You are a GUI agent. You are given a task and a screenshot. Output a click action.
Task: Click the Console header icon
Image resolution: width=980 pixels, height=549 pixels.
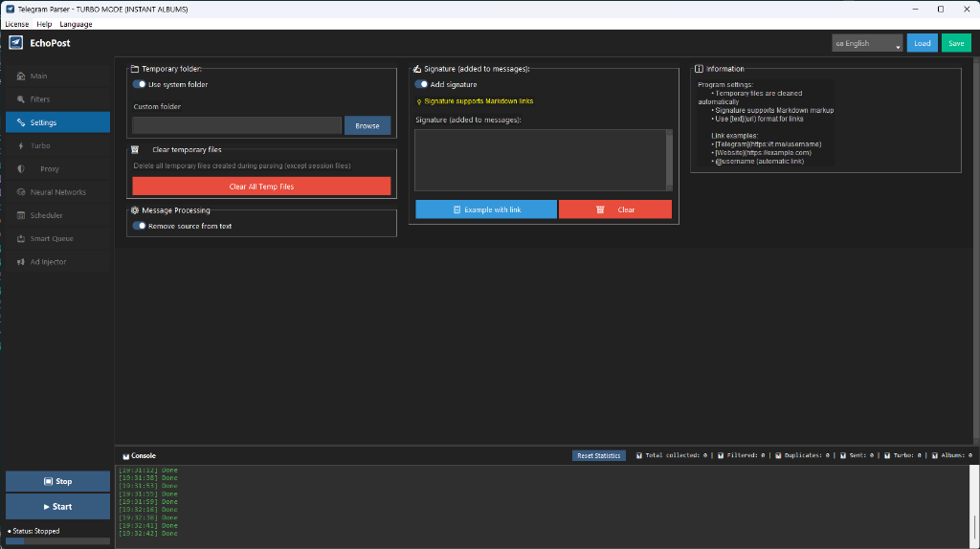pos(125,456)
